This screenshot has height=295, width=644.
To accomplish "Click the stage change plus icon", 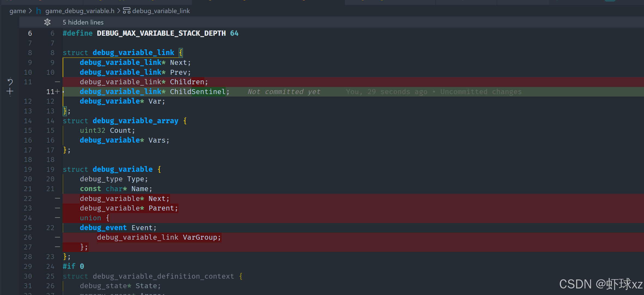I will pos(10,92).
